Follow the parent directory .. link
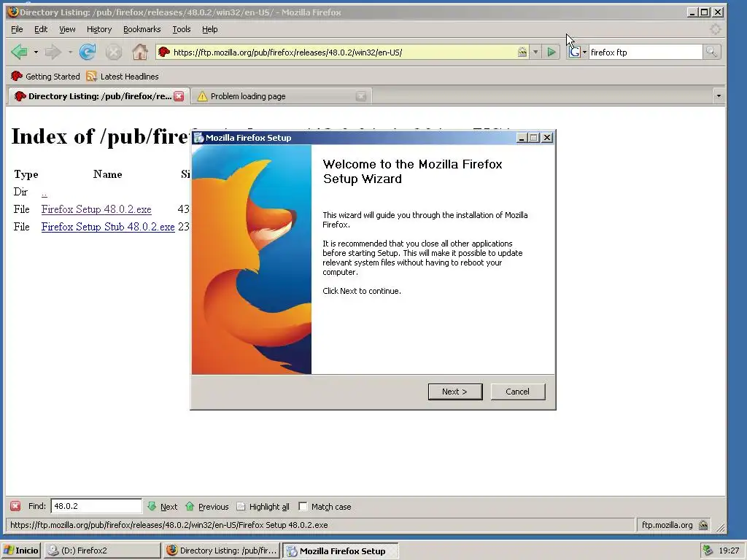747x560 pixels. click(44, 192)
